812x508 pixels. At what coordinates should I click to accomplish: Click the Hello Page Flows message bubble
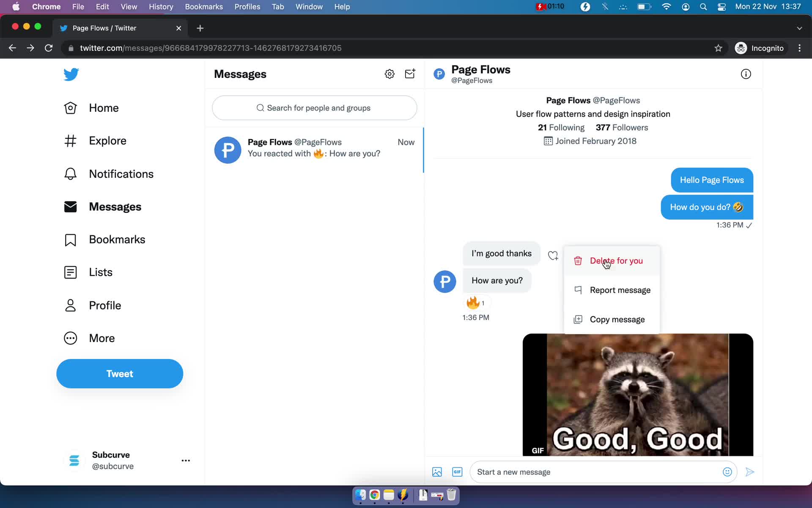[712, 180]
